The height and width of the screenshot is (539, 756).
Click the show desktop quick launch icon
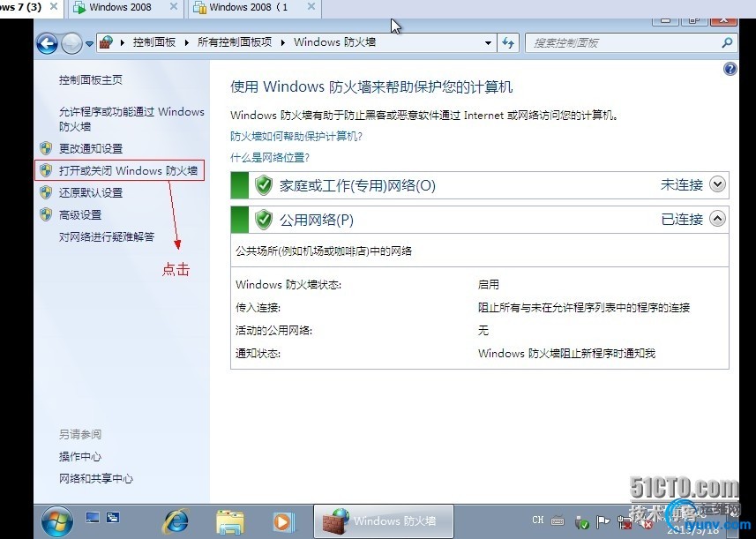pos(93,518)
